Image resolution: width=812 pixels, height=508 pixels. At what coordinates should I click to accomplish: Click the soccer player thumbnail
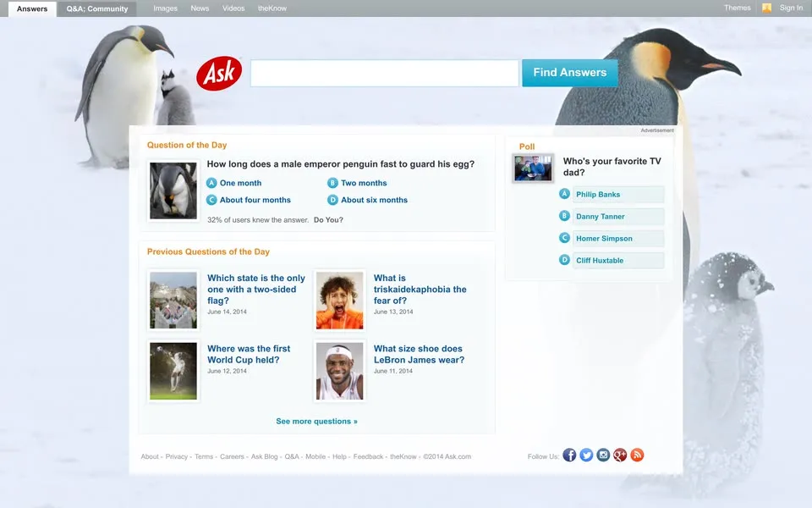173,371
